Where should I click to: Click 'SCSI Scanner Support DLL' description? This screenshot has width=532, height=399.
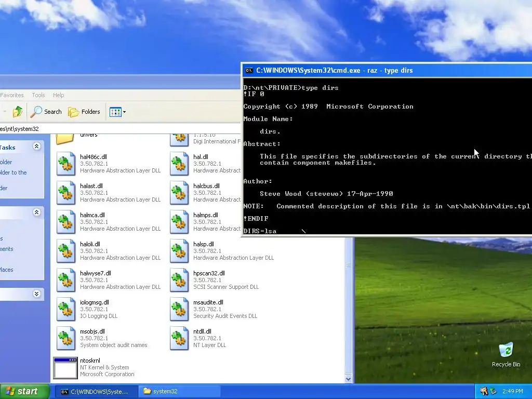(x=226, y=287)
